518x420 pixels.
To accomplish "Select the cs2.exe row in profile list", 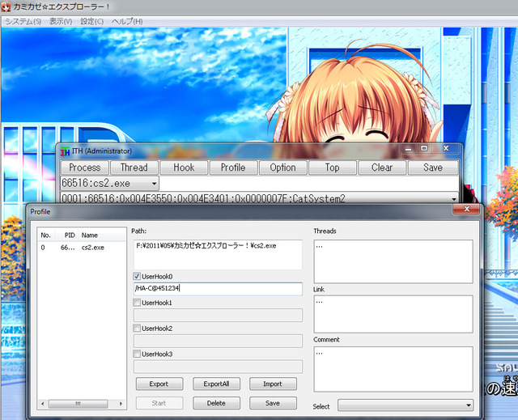I will (x=82, y=248).
